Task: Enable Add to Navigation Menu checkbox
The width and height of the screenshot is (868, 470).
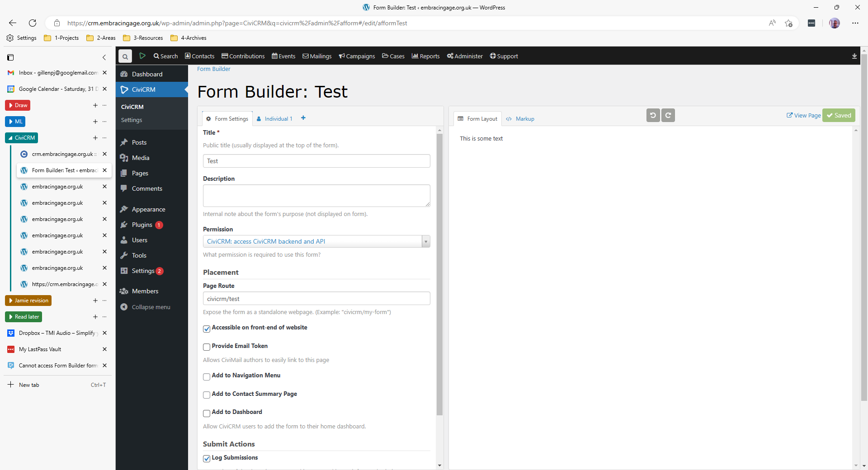Action: (207, 376)
